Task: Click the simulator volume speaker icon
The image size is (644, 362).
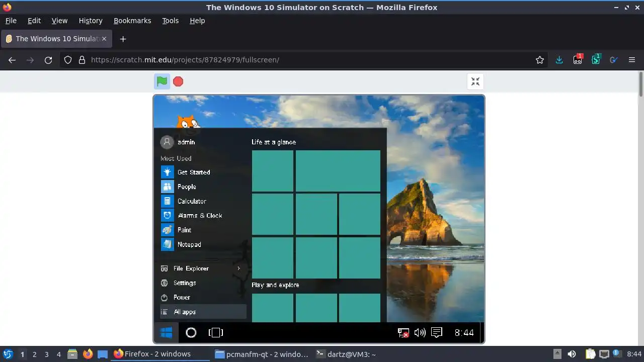Action: 420,332
